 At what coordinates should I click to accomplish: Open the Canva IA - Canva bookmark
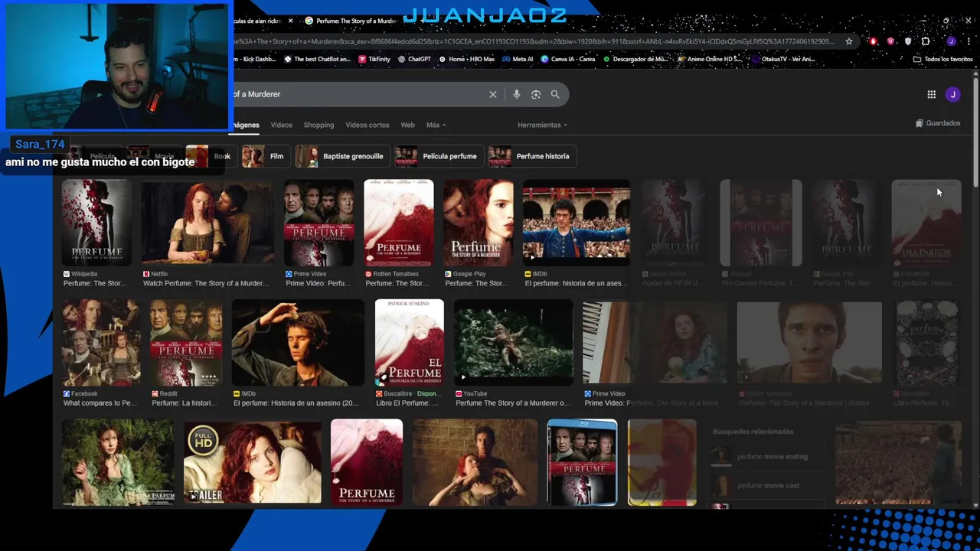(567, 59)
